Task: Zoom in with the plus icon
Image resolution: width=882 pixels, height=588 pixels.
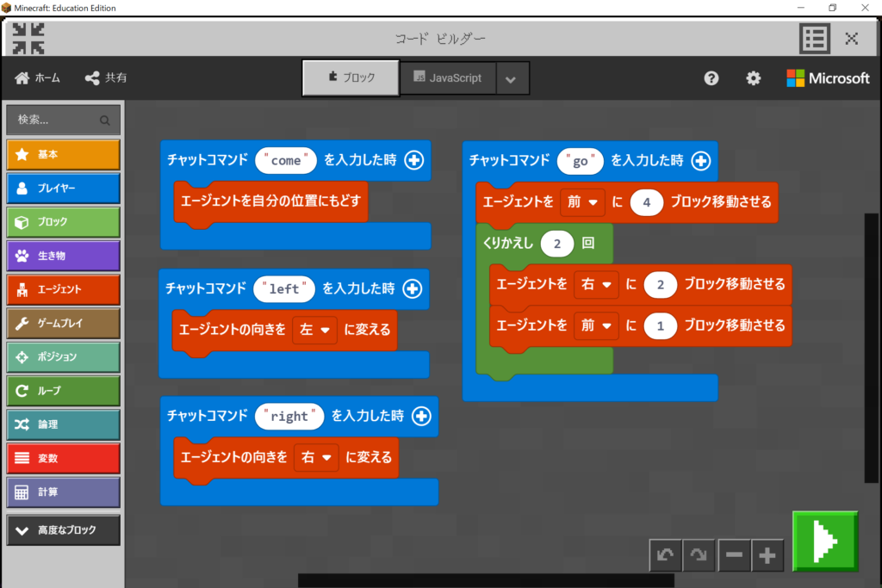Action: pyautogui.click(x=767, y=556)
